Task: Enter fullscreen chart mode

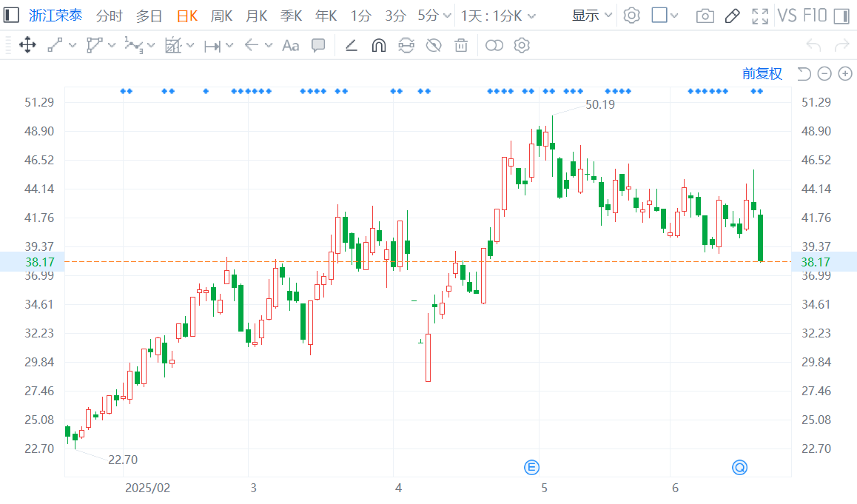Action: tap(760, 16)
